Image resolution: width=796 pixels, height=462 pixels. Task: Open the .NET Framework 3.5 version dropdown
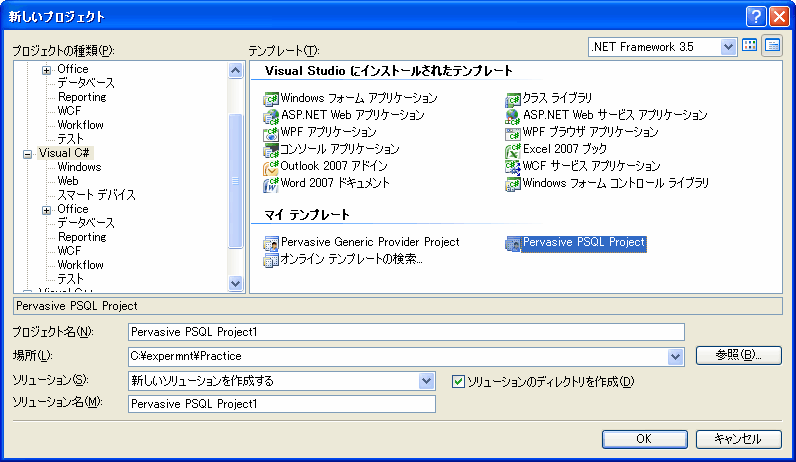tap(729, 46)
